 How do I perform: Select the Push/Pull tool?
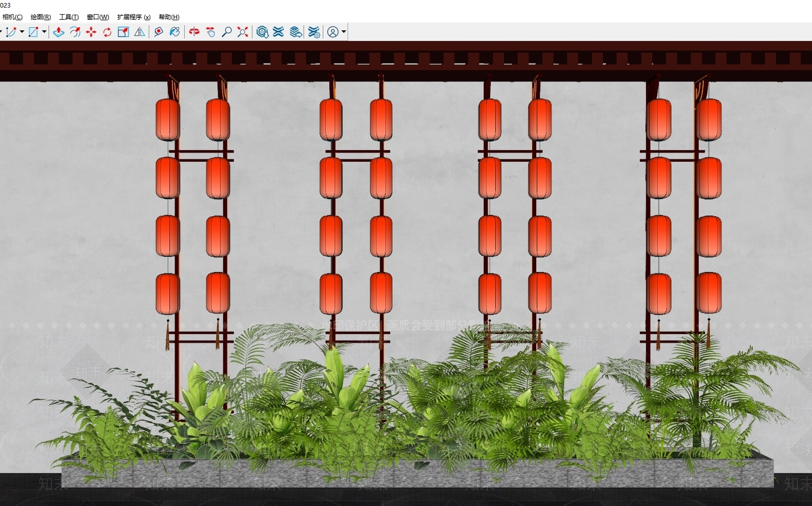click(59, 32)
